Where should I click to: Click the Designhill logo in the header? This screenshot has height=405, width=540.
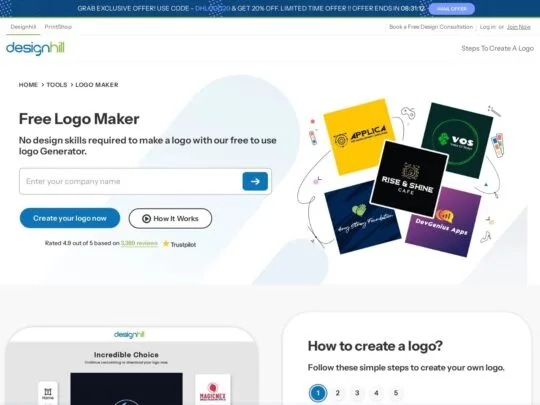[x=35, y=48]
